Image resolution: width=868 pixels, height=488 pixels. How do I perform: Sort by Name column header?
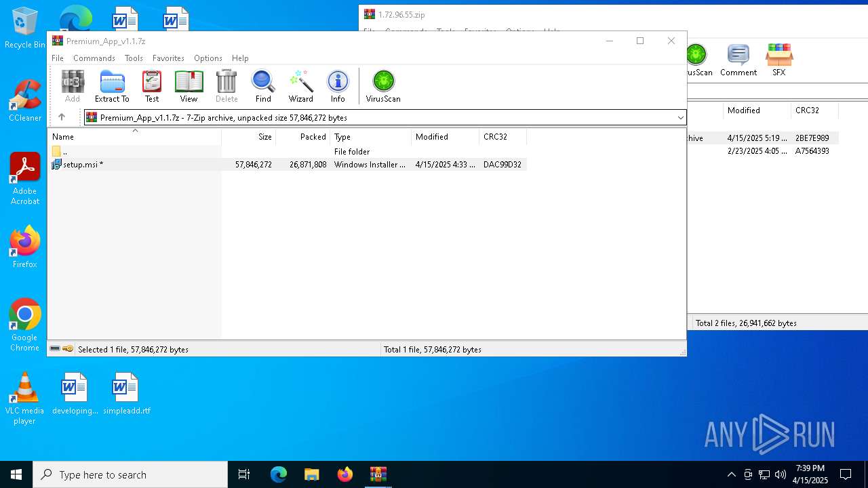point(134,136)
